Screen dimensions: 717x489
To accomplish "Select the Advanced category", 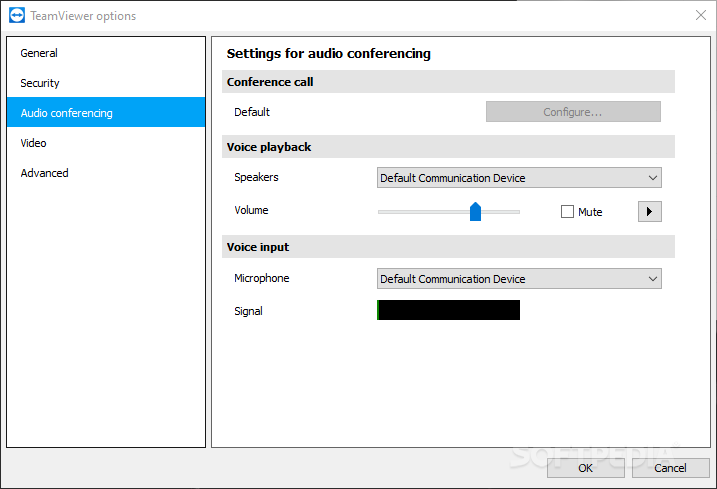I will [106, 173].
